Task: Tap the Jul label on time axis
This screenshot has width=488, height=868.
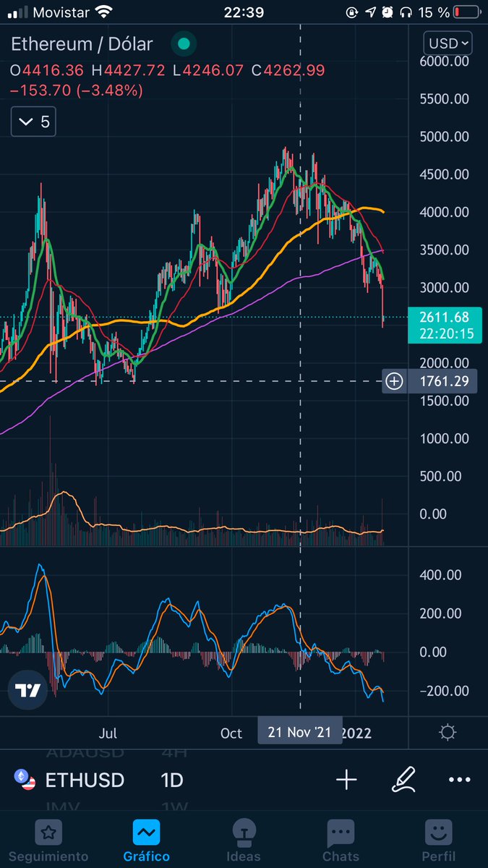Action: pos(107,733)
